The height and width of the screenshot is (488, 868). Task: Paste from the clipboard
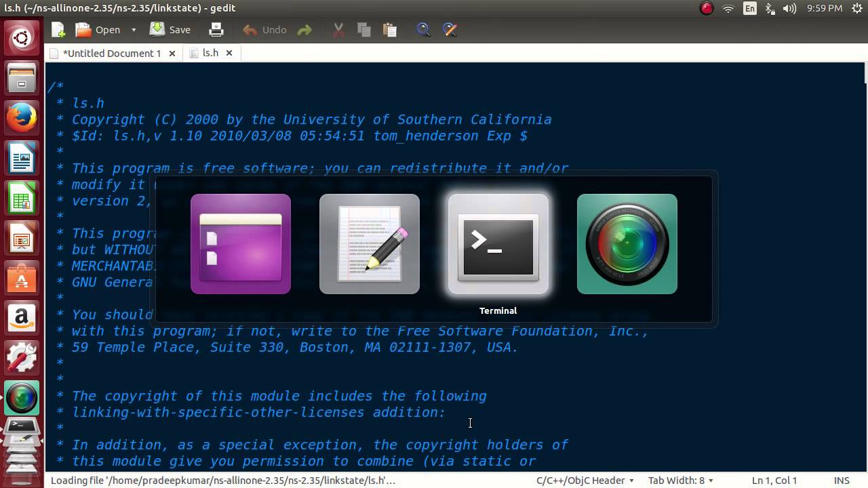click(390, 30)
